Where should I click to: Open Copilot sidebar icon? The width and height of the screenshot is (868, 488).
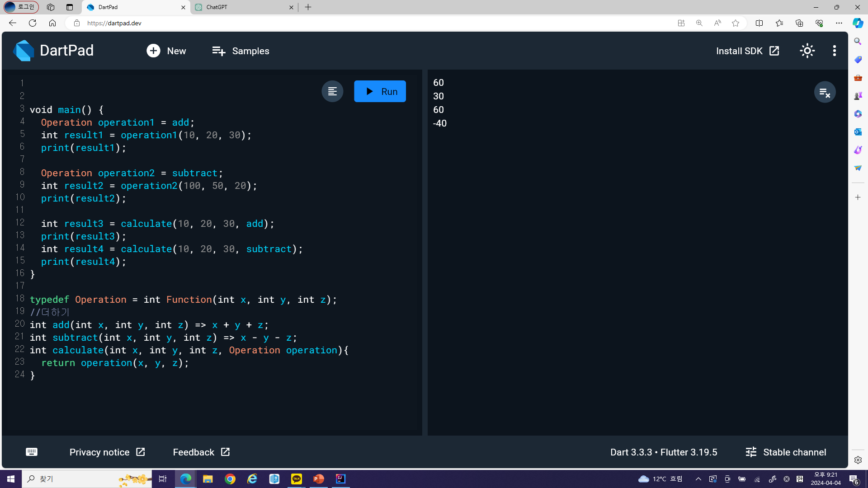point(858,23)
